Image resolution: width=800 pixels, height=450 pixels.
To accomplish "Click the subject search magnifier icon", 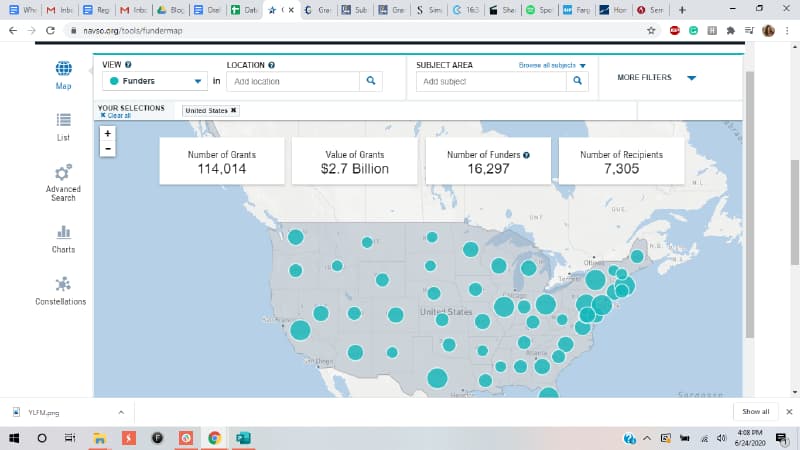I will point(577,81).
